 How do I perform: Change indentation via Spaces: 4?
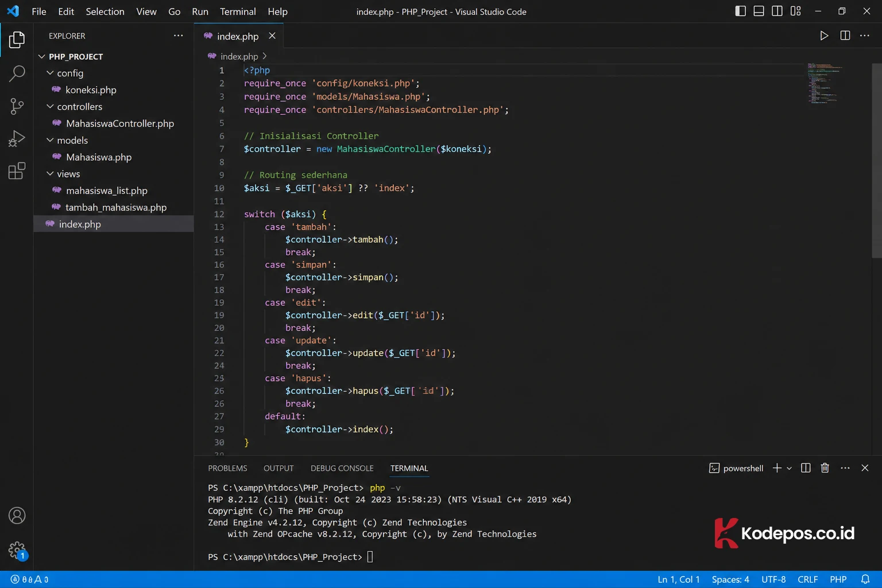click(730, 579)
